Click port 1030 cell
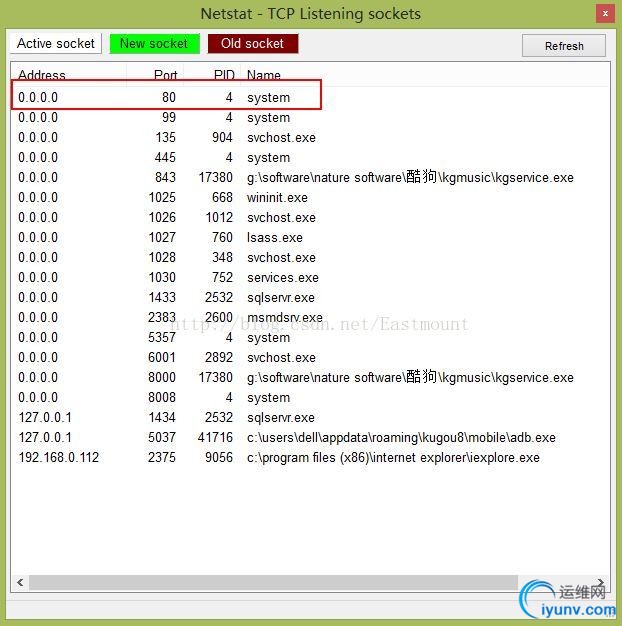This screenshot has height=626, width=622. tap(162, 277)
